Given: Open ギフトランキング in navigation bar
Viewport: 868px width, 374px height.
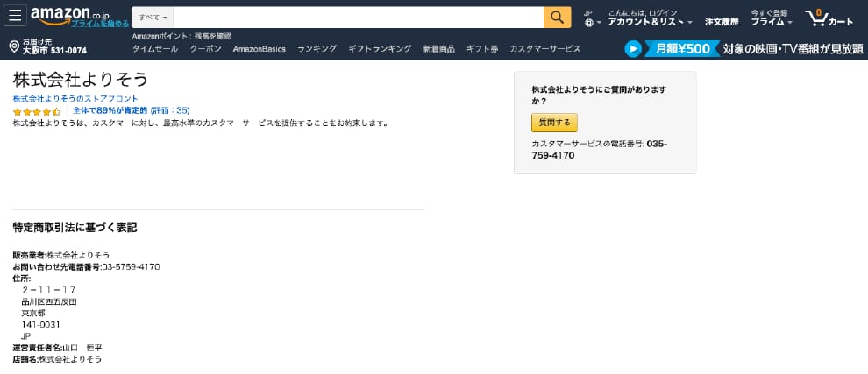Looking at the screenshot, I should [380, 49].
